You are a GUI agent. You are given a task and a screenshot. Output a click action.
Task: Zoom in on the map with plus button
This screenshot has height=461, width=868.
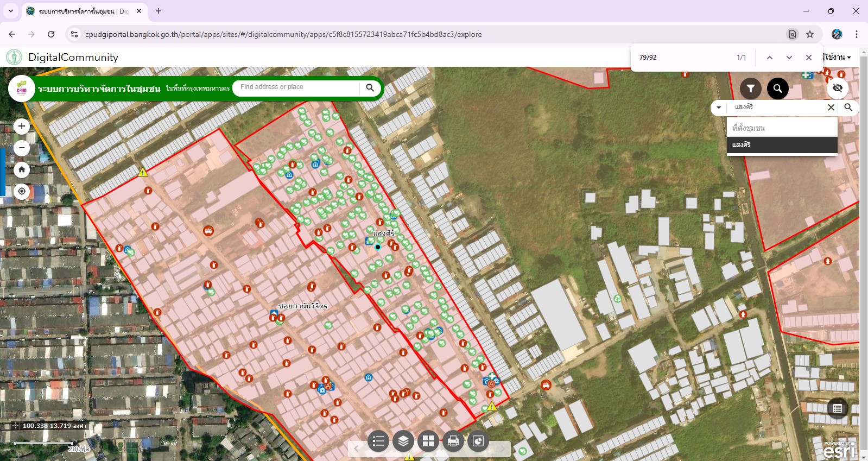coord(22,126)
